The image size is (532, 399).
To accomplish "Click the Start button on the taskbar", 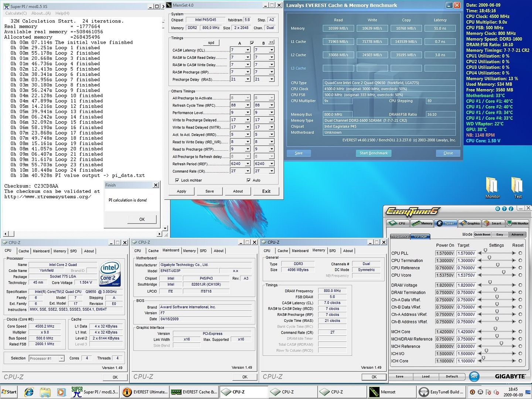I will pos(9,392).
